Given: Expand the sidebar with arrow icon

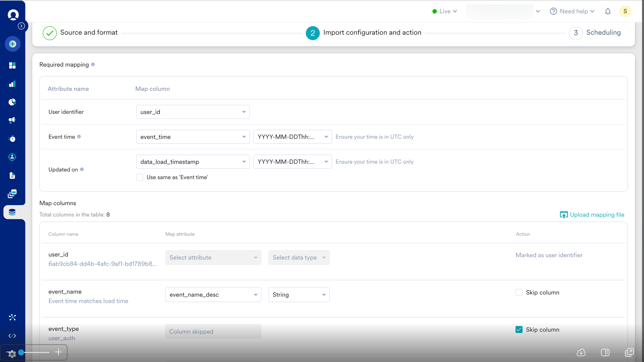Looking at the screenshot, I should [x=21, y=26].
